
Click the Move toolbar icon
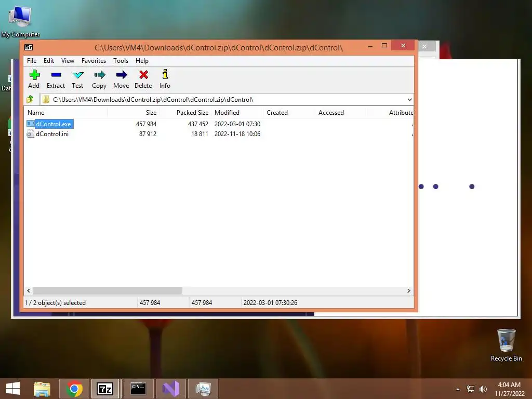(121, 75)
